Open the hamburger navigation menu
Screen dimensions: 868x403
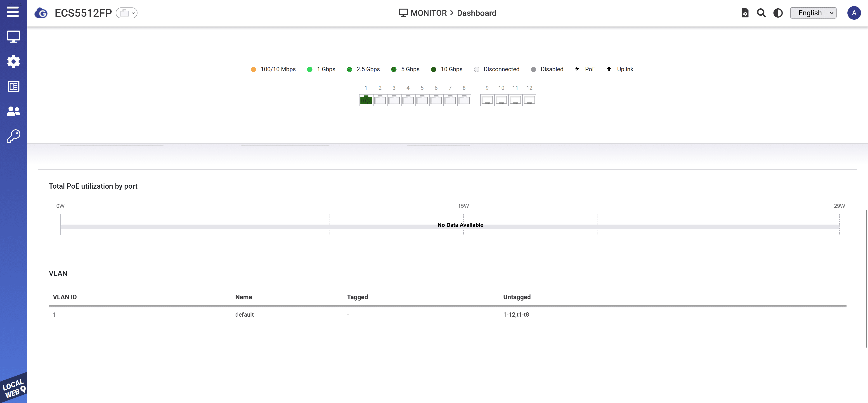point(13,12)
